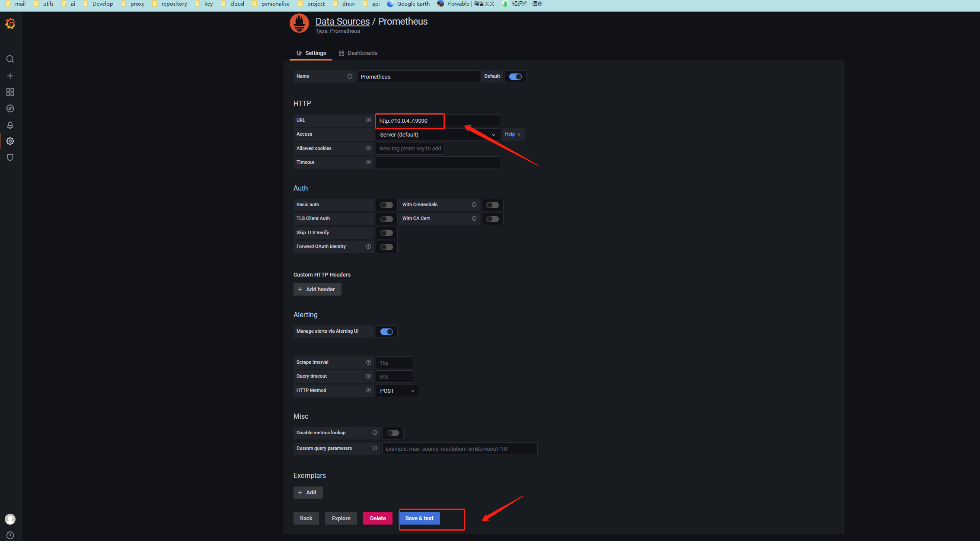
Task: Open the repository bookmark folder
Action: 169,4
